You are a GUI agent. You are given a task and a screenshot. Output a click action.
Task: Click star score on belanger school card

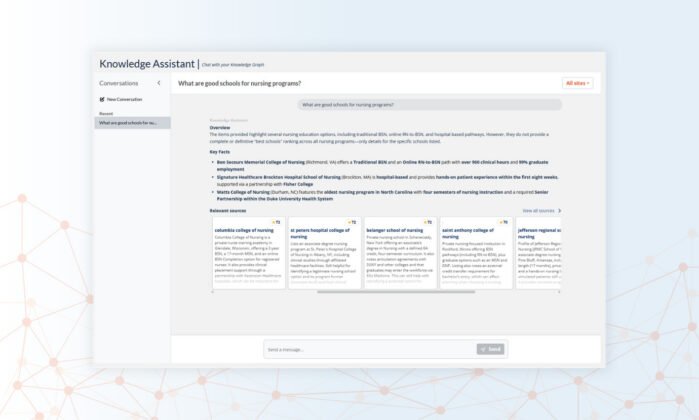click(428, 222)
